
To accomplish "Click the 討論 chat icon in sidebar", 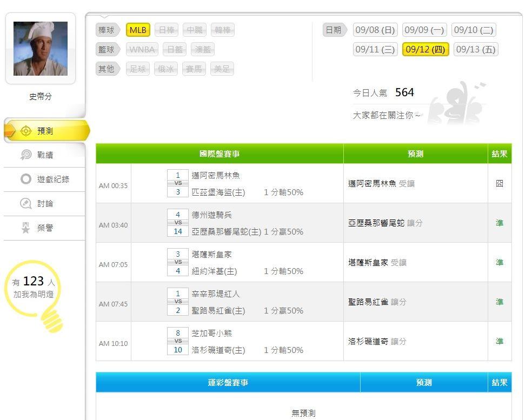I will pyautogui.click(x=26, y=203).
